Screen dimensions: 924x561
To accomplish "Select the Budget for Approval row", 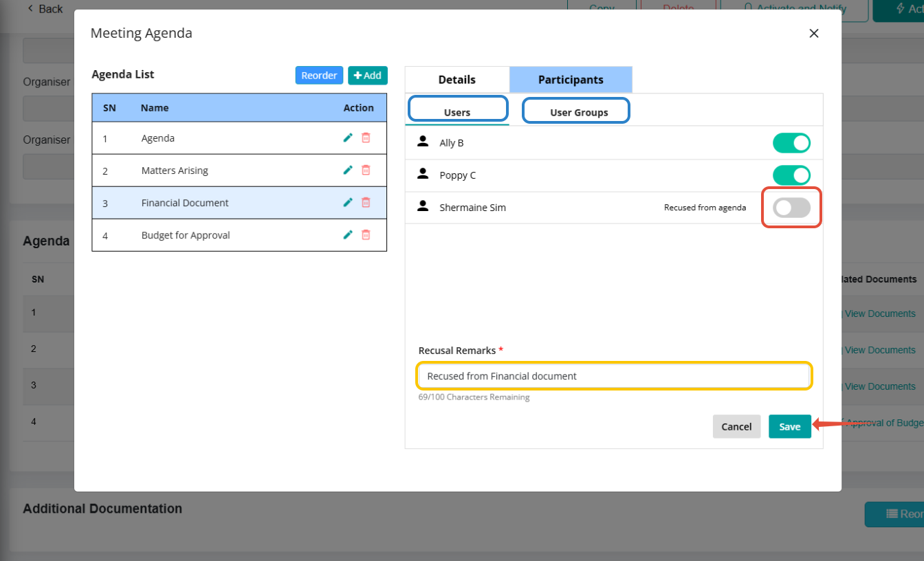I will pos(239,235).
